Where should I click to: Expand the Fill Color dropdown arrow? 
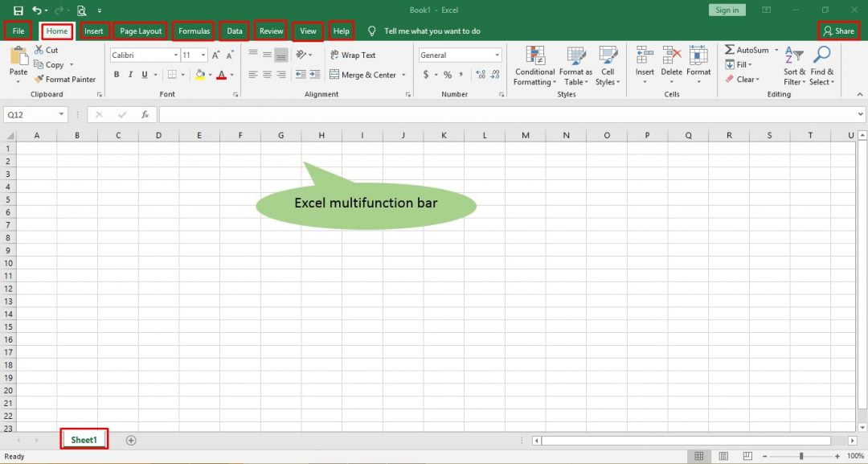coord(211,75)
